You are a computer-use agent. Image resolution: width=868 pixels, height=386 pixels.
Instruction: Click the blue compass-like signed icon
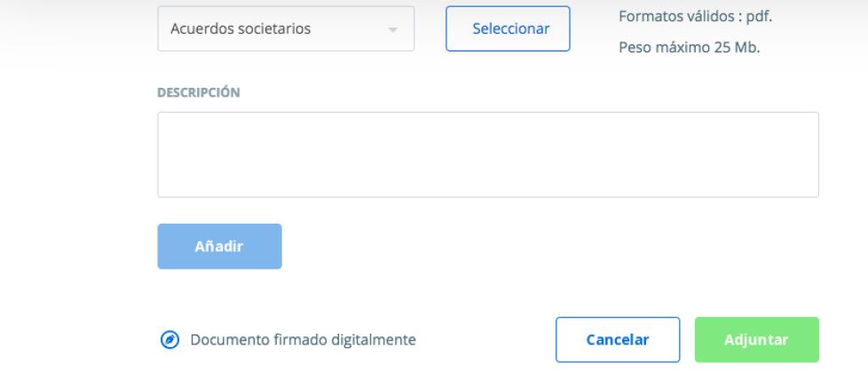[169, 340]
